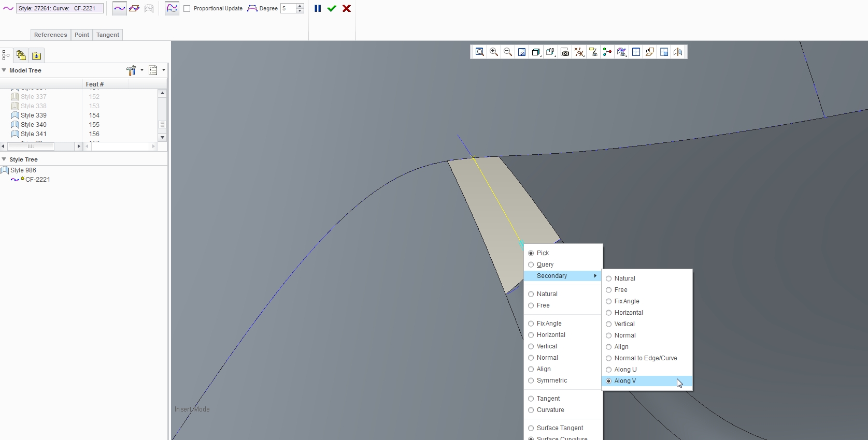This screenshot has height=440, width=868.
Task: Open the datum display filters icon
Action: pos(579,52)
